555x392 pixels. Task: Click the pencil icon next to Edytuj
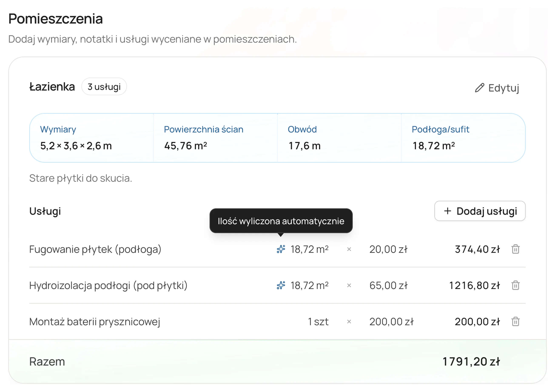tap(480, 88)
